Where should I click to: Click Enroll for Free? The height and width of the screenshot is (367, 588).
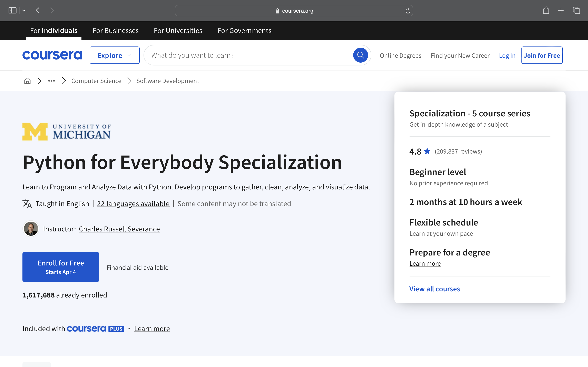click(61, 267)
